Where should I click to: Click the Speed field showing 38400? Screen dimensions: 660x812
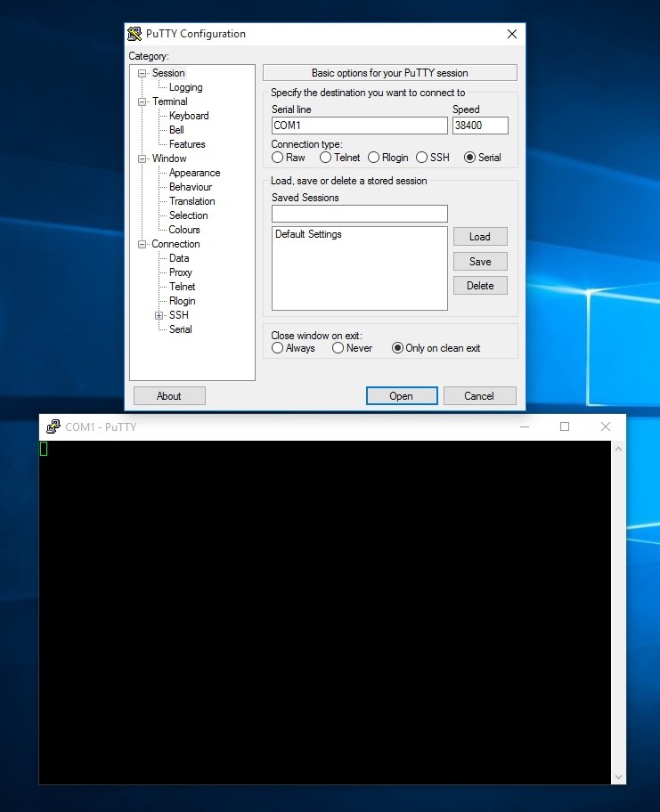pyautogui.click(x=480, y=126)
